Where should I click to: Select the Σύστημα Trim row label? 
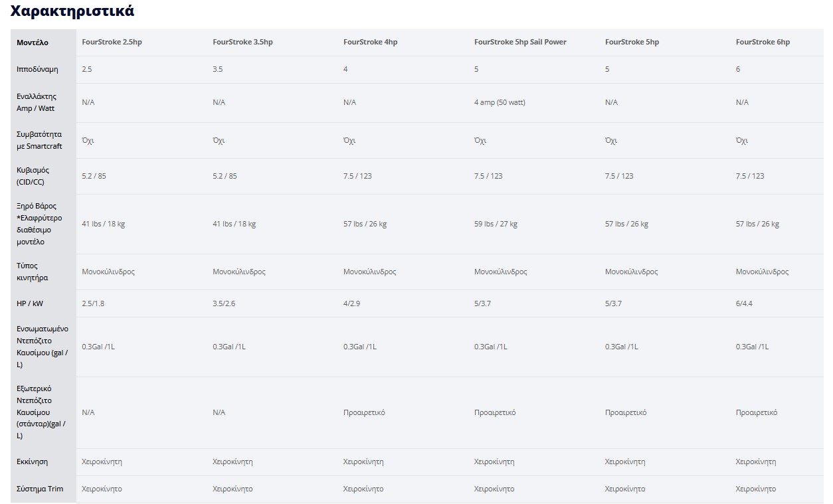click(x=40, y=489)
